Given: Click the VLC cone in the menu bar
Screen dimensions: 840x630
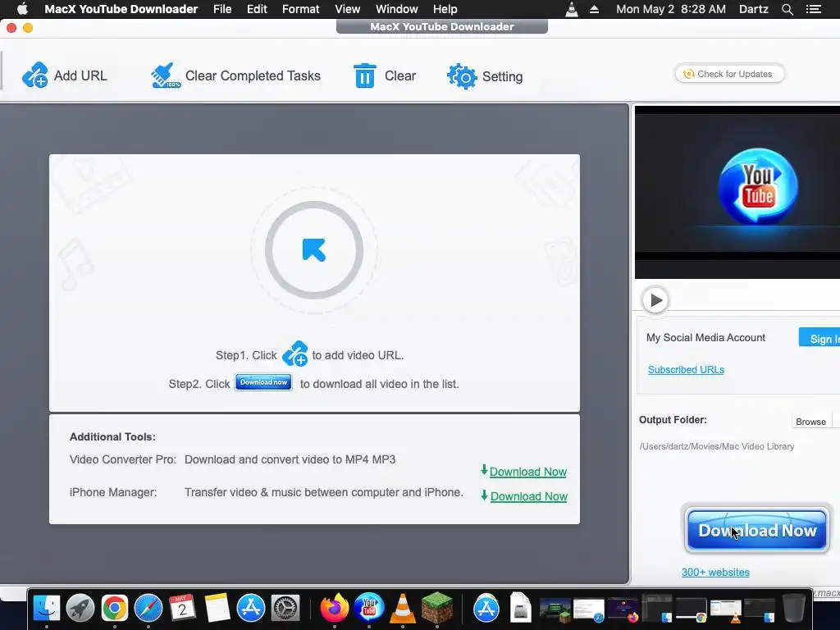Looking at the screenshot, I should [x=572, y=9].
